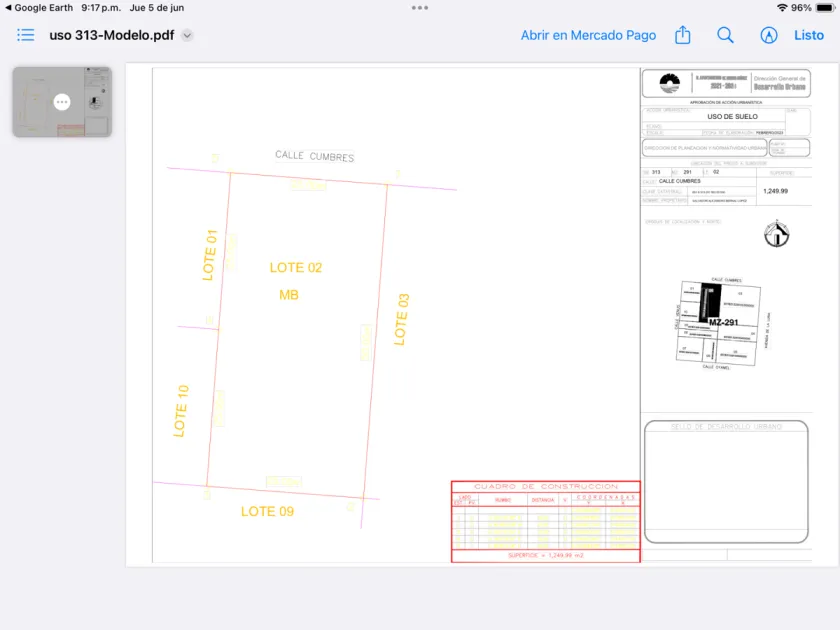
Task: Tap the LOTE 02 label
Action: click(296, 267)
